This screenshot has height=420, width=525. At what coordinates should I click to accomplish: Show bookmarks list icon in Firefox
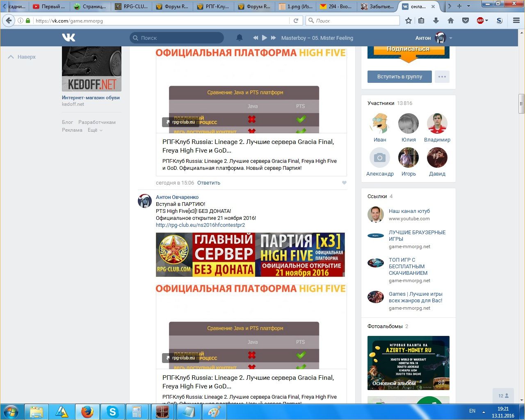click(x=421, y=21)
